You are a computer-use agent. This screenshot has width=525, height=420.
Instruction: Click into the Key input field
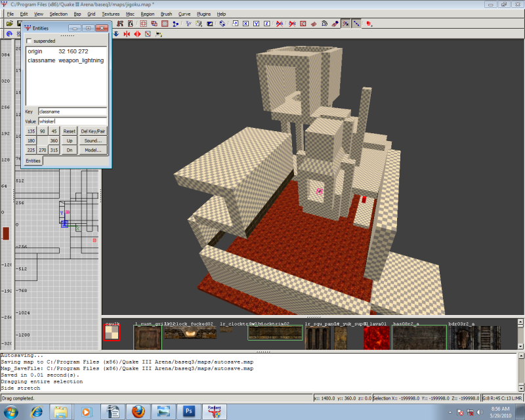pos(72,112)
